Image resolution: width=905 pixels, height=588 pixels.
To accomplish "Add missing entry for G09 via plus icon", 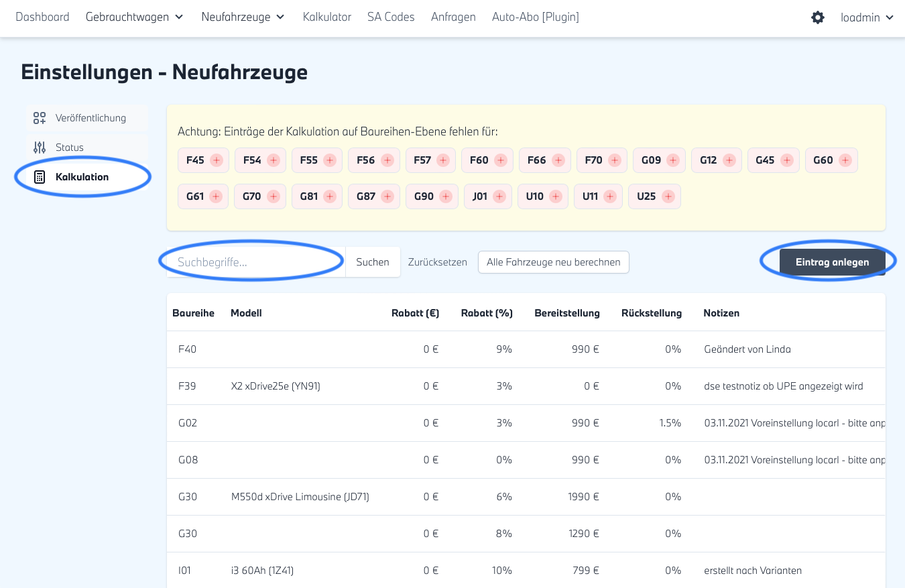I will click(x=673, y=160).
